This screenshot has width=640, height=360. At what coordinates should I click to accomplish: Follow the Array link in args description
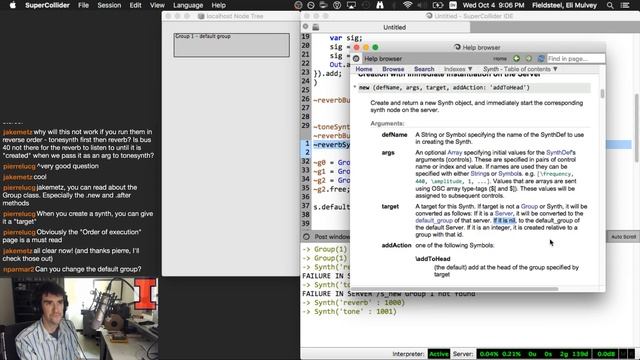click(455, 153)
